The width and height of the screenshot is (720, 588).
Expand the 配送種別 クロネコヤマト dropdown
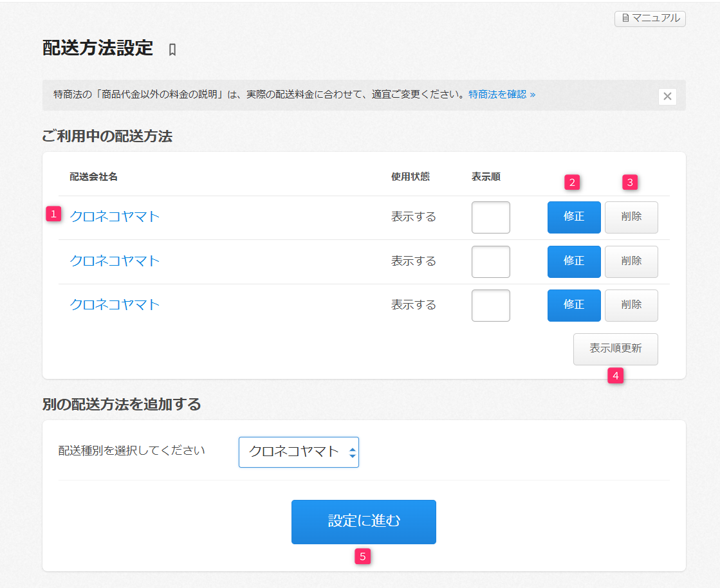point(293,452)
